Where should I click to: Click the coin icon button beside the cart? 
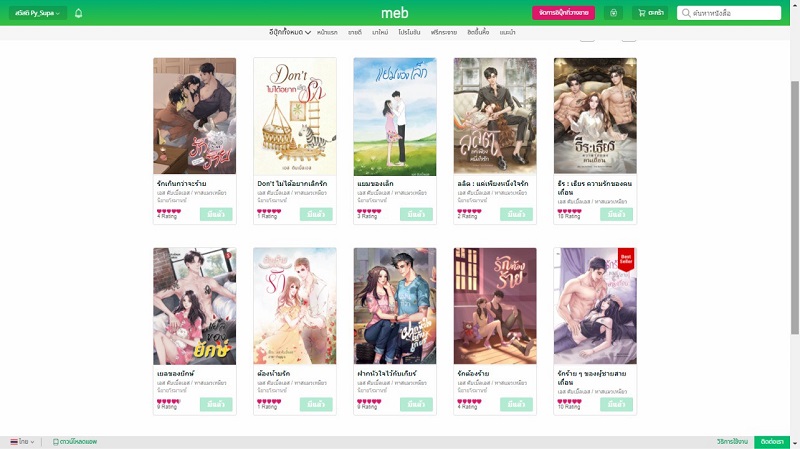(x=613, y=13)
